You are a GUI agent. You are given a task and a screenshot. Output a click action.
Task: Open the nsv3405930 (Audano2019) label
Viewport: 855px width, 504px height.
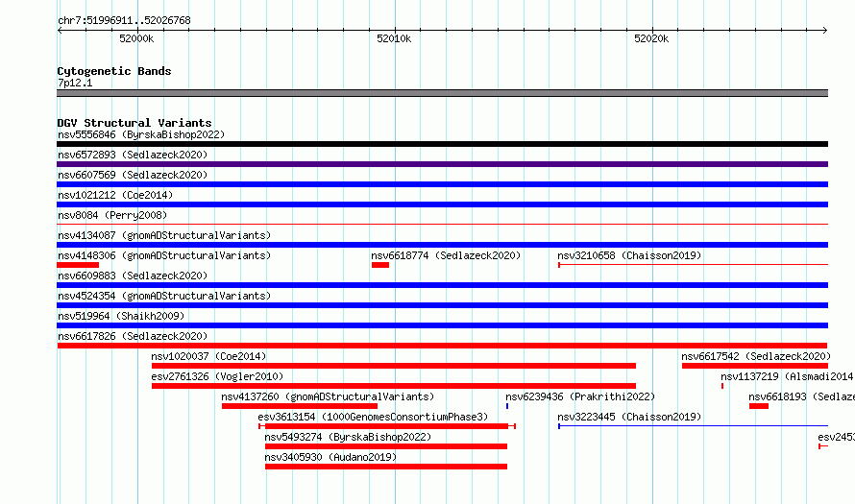pyautogui.click(x=330, y=457)
